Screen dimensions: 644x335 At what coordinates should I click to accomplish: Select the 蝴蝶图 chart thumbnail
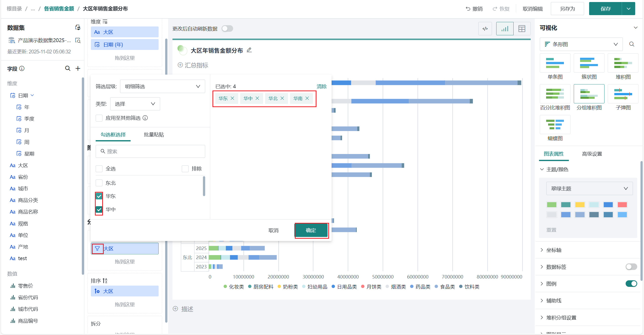pyautogui.click(x=555, y=125)
